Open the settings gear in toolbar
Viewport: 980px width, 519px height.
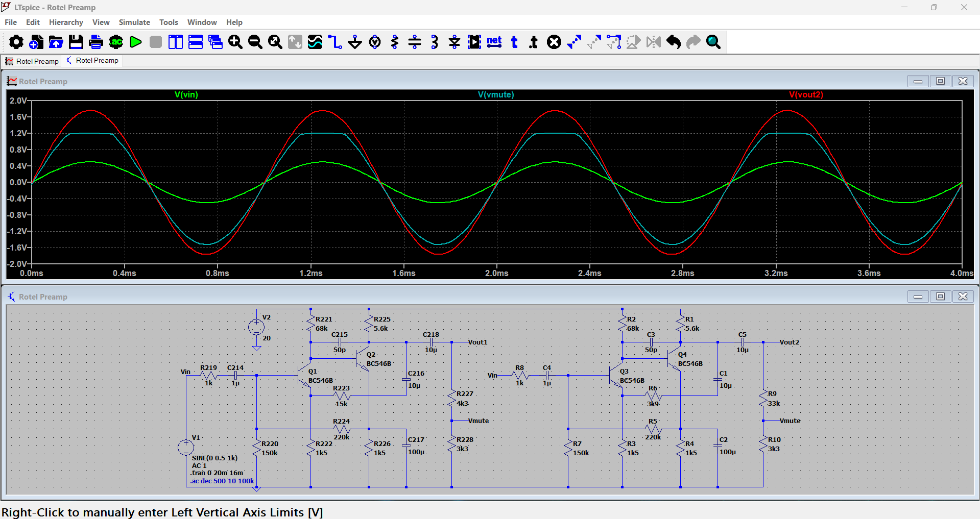click(16, 42)
